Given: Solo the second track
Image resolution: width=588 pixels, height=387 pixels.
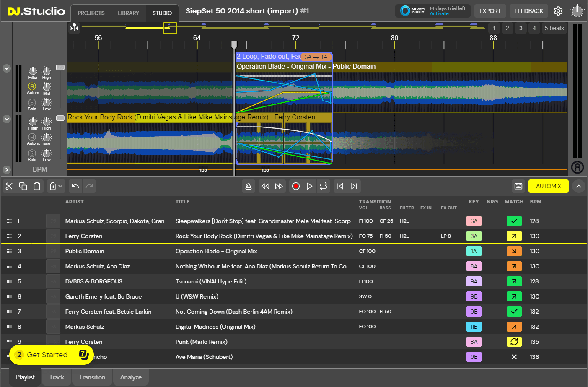Looking at the screenshot, I should click(x=32, y=153).
